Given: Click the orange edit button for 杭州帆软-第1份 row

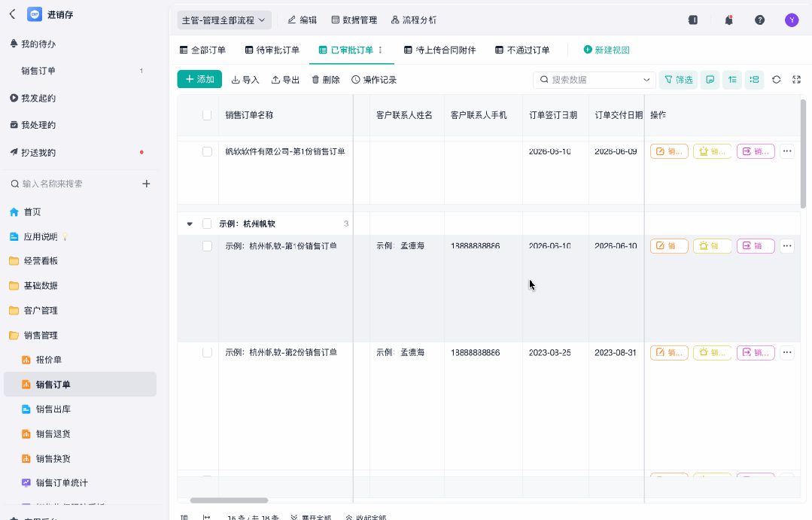Looking at the screenshot, I should [x=669, y=245].
